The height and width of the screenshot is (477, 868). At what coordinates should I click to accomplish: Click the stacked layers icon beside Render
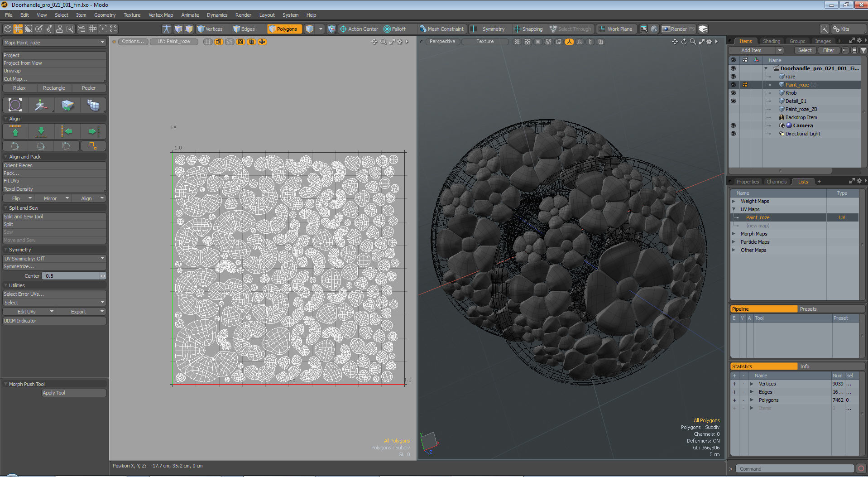[703, 29]
